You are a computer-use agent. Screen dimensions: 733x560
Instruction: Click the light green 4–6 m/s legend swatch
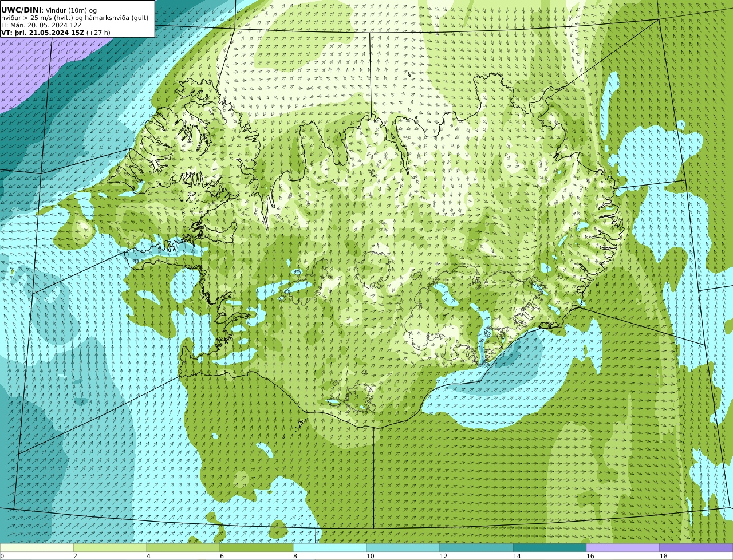point(183,548)
